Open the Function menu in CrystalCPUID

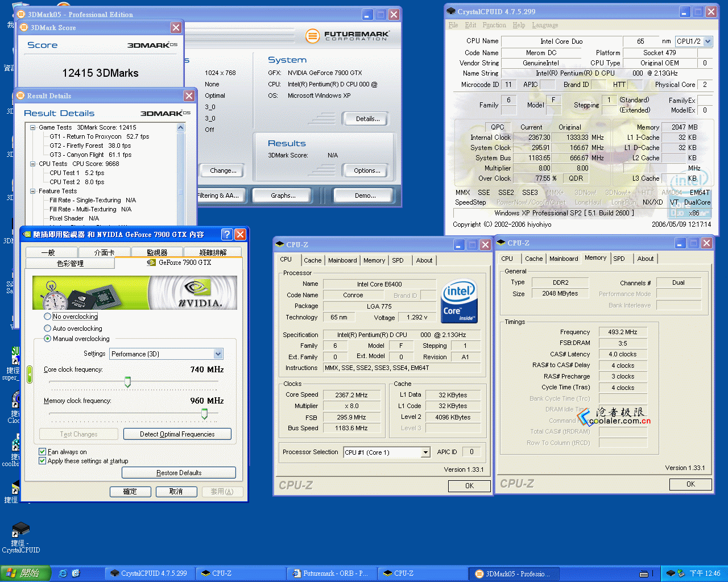tap(494, 25)
